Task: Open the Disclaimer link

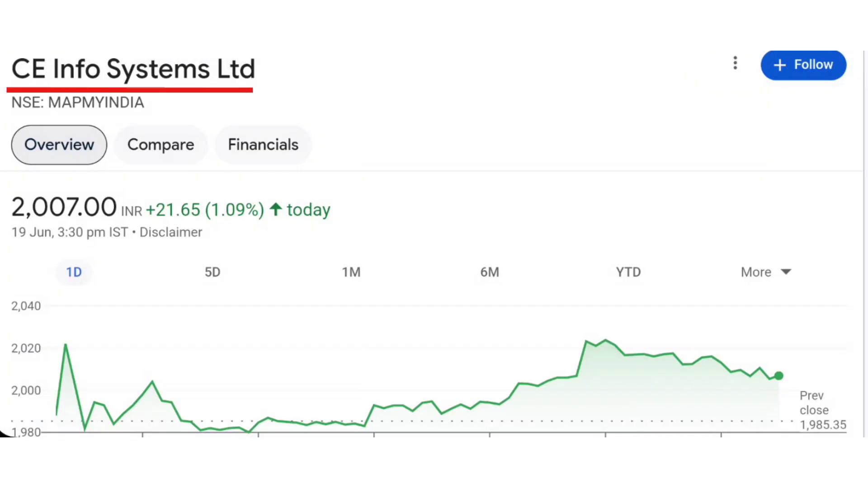Action: (x=171, y=232)
